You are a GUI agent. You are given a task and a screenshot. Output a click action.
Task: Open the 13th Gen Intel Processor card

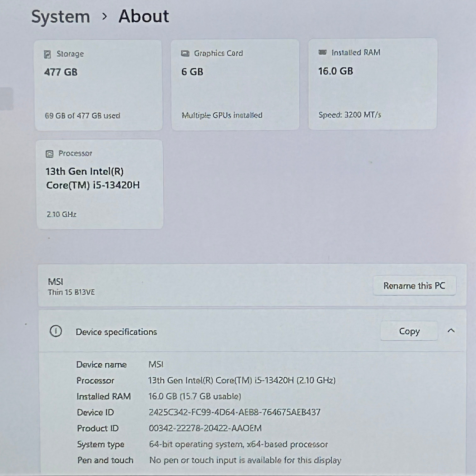[99, 184]
